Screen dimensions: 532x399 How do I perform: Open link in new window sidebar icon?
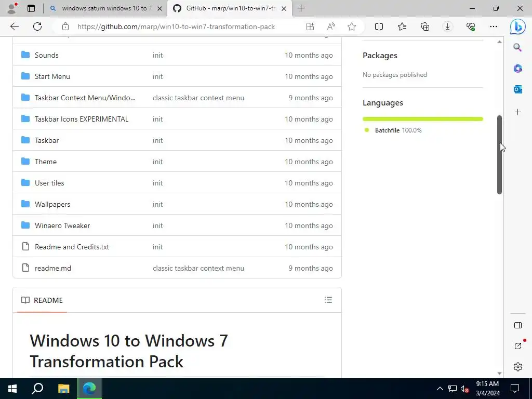(x=518, y=345)
